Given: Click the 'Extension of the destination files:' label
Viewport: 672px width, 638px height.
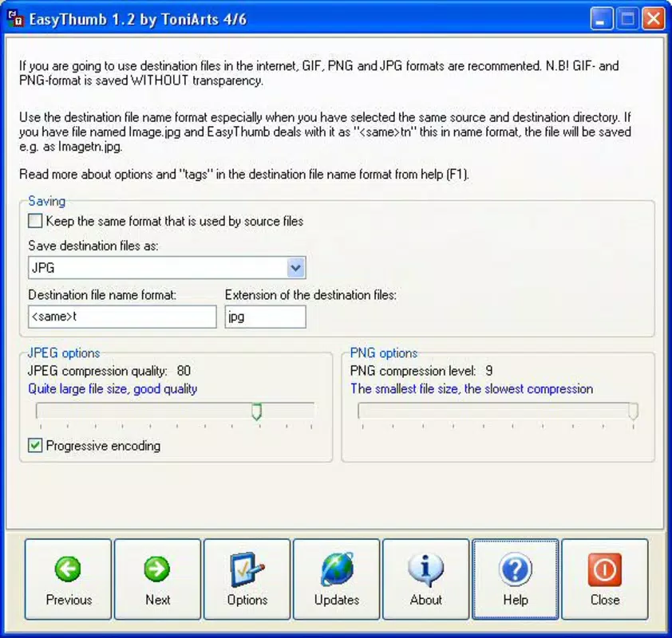Looking at the screenshot, I should pyautogui.click(x=310, y=295).
